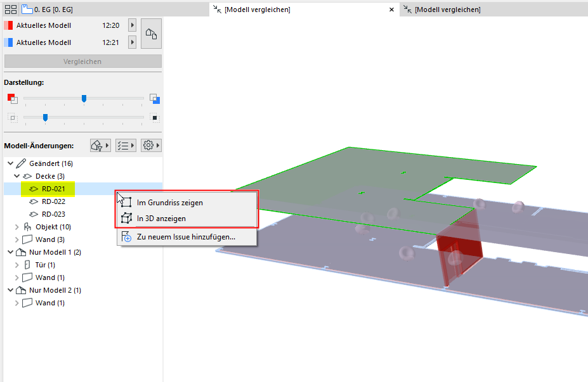The width and height of the screenshot is (588, 382).
Task: Click the blue model emphasis icon
Action: coord(155,98)
